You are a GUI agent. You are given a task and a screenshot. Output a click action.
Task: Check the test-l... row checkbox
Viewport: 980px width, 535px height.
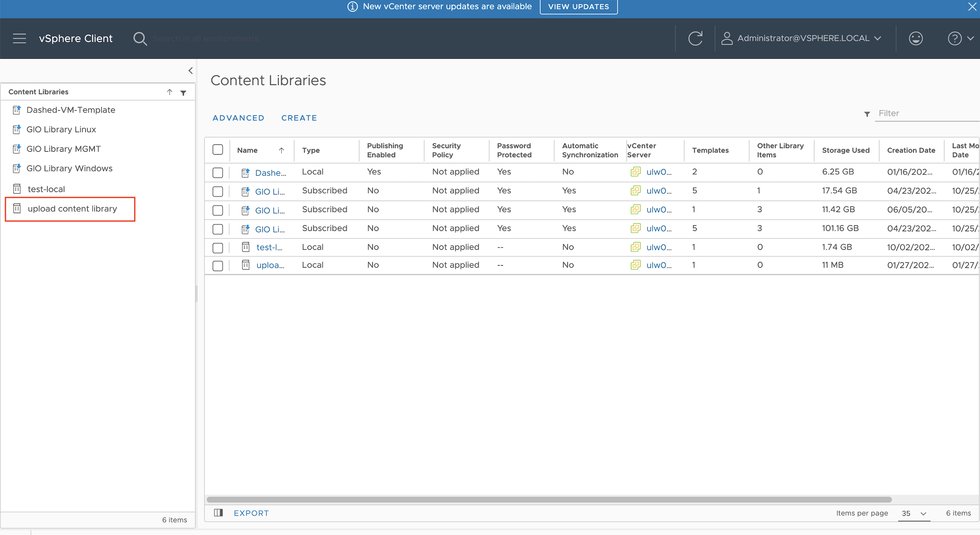(x=218, y=248)
